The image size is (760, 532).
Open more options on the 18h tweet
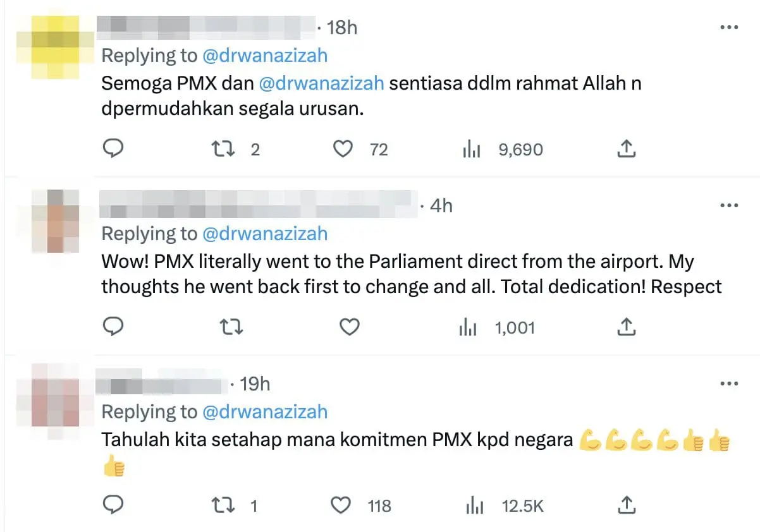[x=729, y=28]
